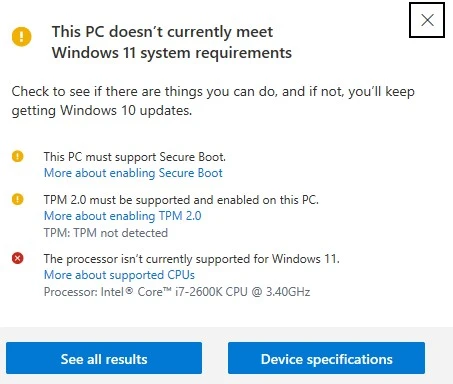Image resolution: width=453 pixels, height=384 pixels.
Task: Click the Processor Intel Core i7-2600K details text
Action: coord(177,292)
